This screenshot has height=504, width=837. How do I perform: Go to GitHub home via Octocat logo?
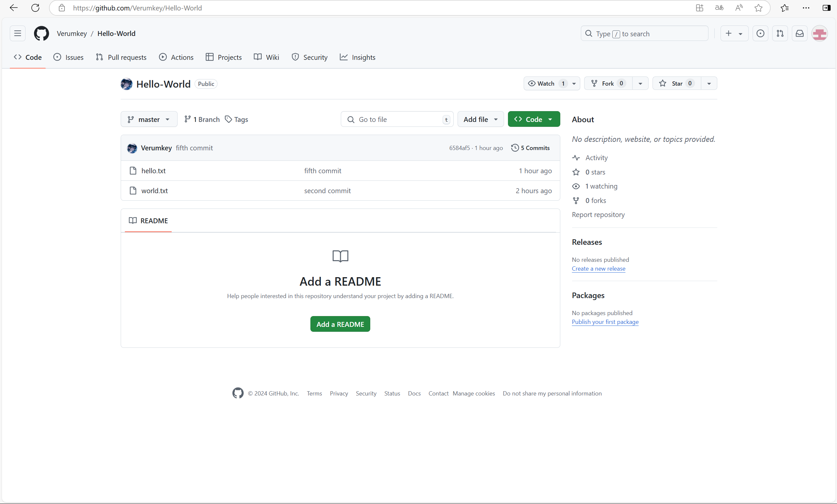pyautogui.click(x=42, y=34)
